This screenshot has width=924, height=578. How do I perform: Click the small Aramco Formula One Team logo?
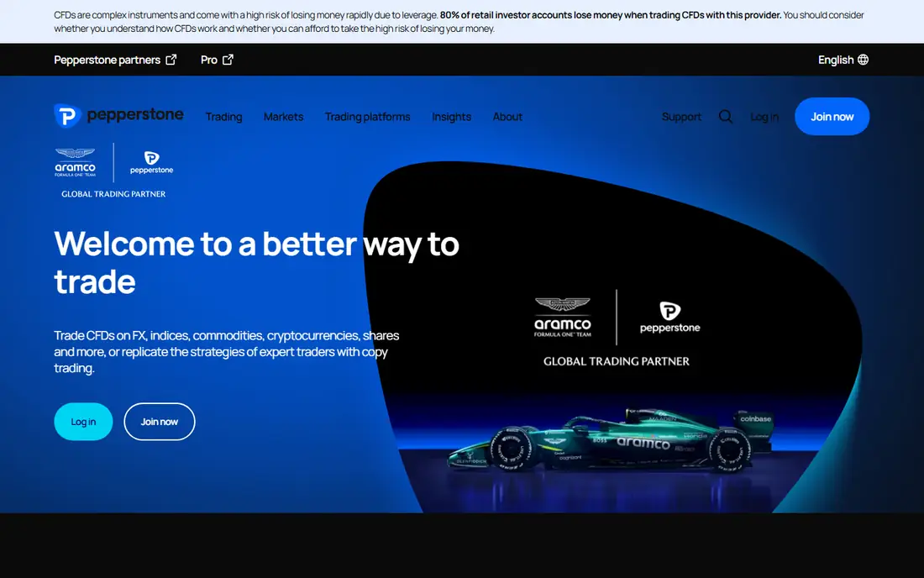[75, 162]
